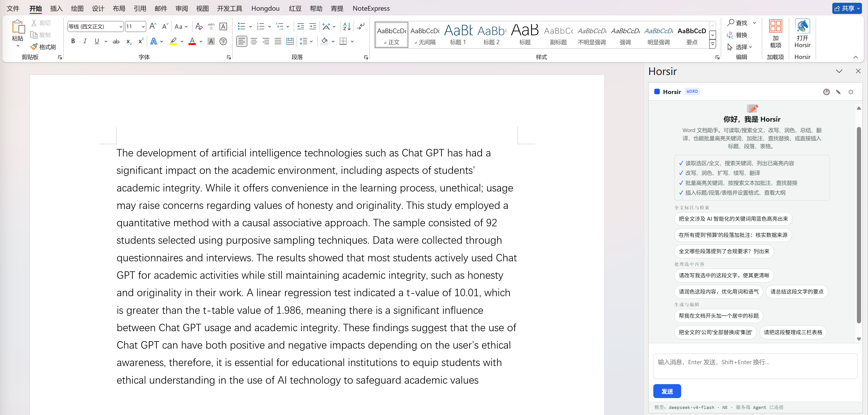Click the blue Send button in Horsir

click(x=667, y=391)
